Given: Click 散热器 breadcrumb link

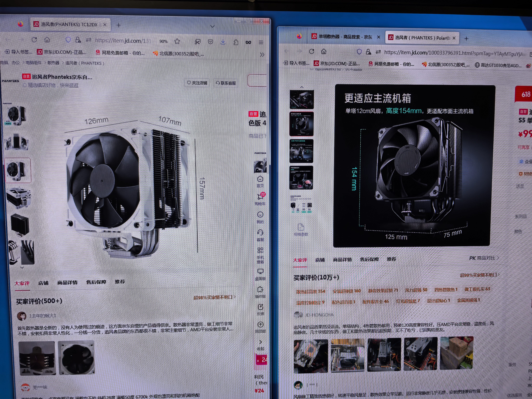Looking at the screenshot, I should coord(53,63).
